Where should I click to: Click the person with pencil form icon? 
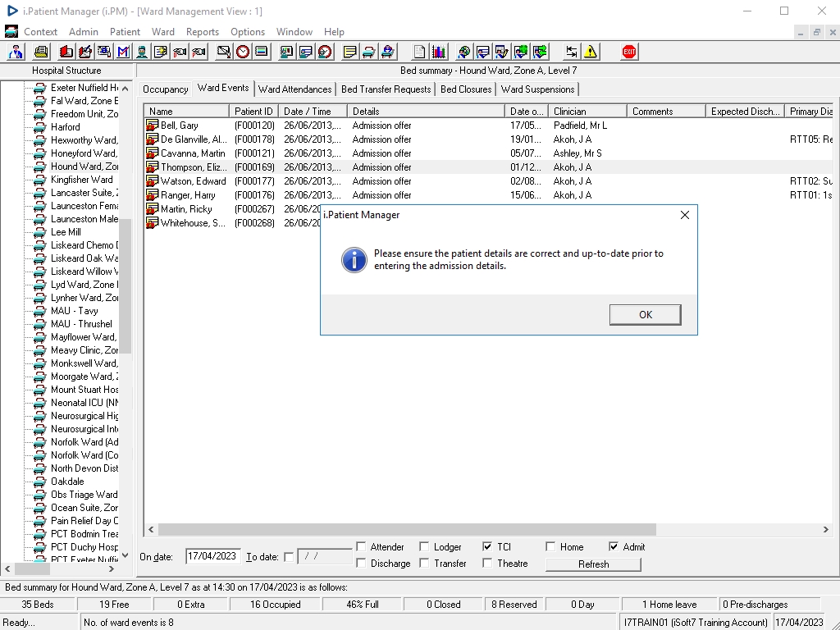click(501, 52)
